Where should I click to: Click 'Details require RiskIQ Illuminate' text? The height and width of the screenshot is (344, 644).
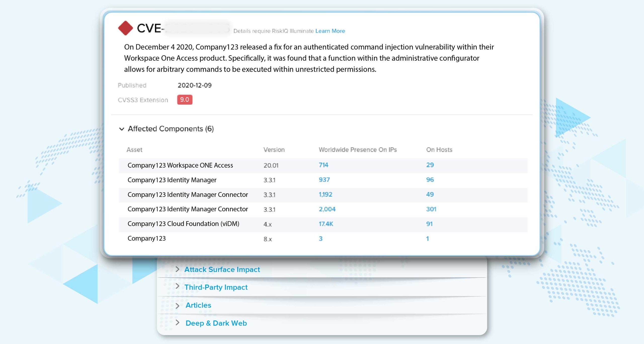(273, 31)
